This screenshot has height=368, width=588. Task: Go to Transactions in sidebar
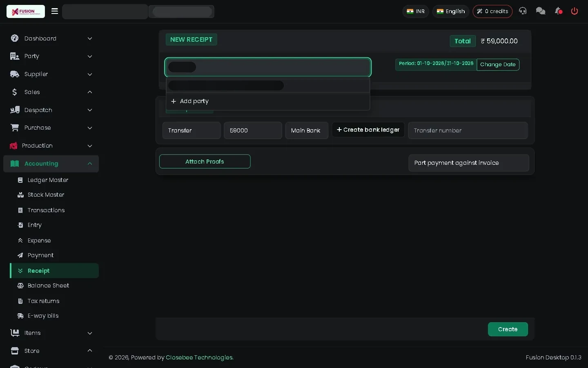click(46, 210)
